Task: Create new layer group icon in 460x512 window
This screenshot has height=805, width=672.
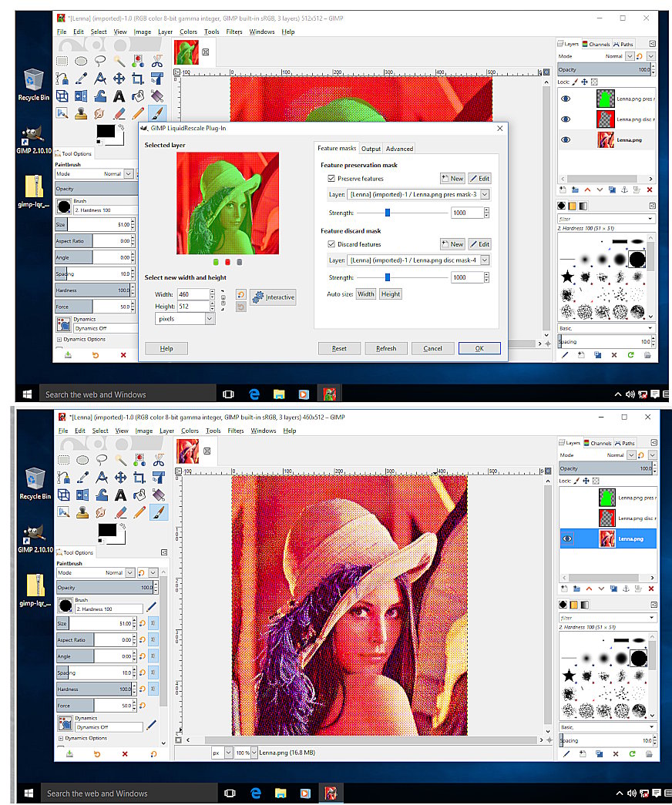Action: point(576,589)
